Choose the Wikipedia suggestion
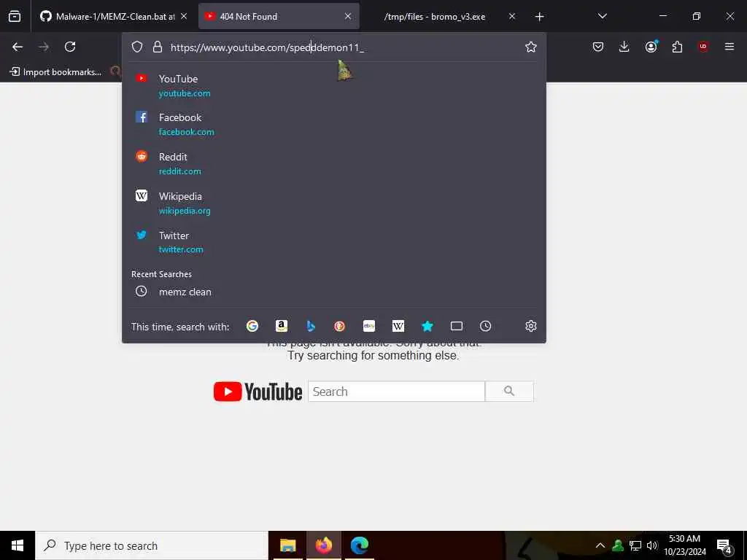The image size is (747, 560). coord(334,203)
